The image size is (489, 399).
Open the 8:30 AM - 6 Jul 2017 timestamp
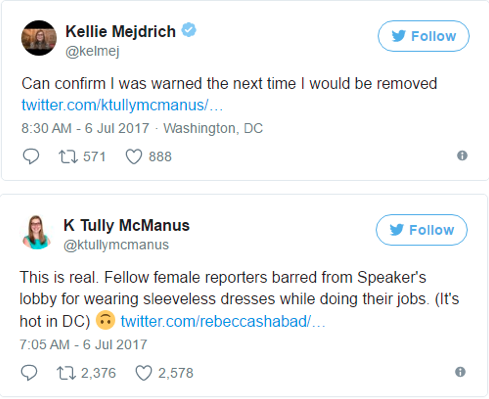point(85,128)
